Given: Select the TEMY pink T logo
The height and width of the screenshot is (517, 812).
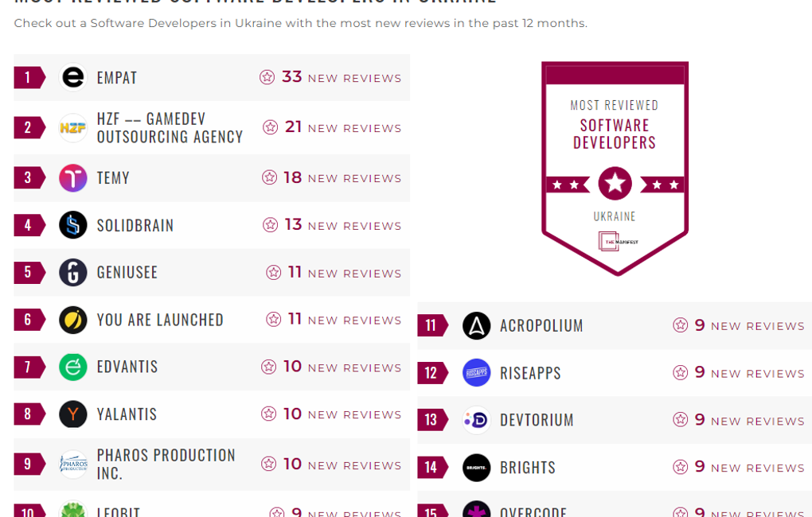Looking at the screenshot, I should tap(73, 177).
